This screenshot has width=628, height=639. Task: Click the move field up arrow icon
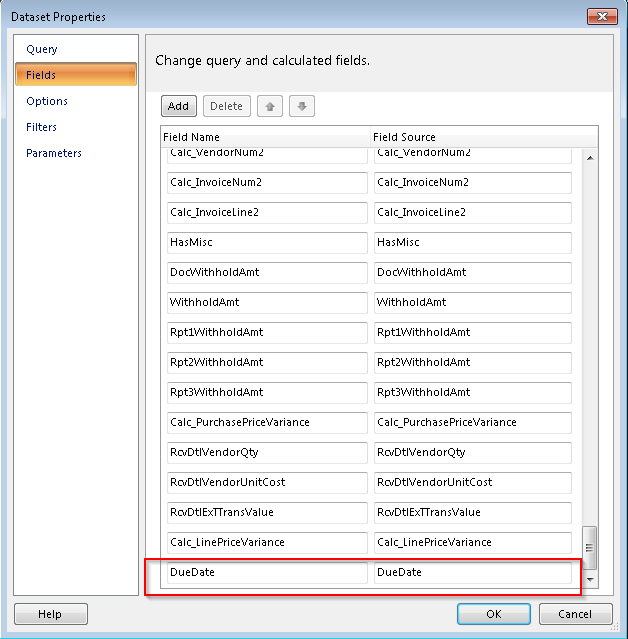[x=269, y=106]
